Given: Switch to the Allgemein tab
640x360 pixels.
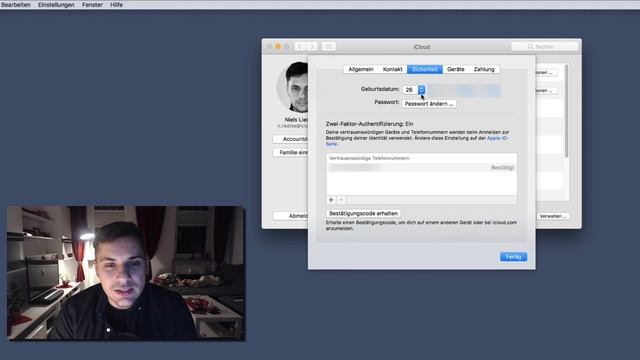Looking at the screenshot, I should tap(361, 69).
